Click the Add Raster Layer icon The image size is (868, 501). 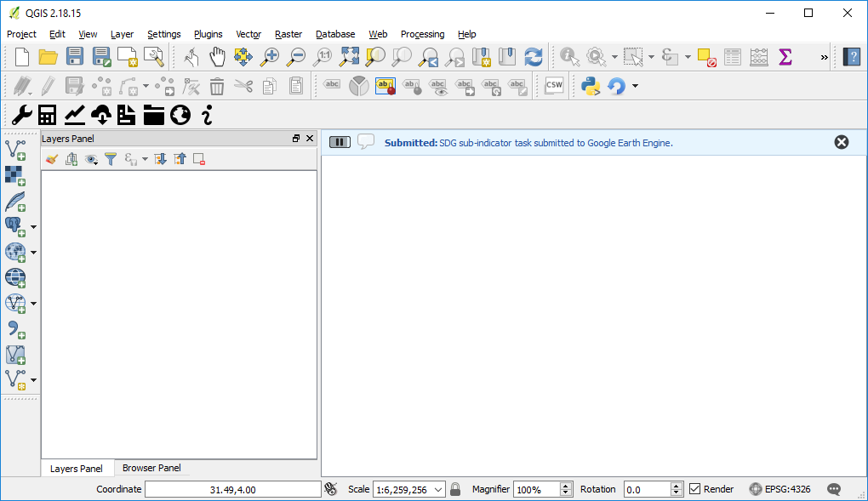(x=15, y=176)
